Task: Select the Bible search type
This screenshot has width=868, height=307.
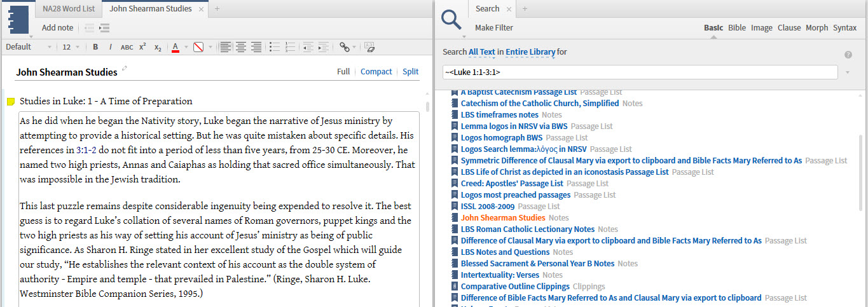Action: point(737,28)
